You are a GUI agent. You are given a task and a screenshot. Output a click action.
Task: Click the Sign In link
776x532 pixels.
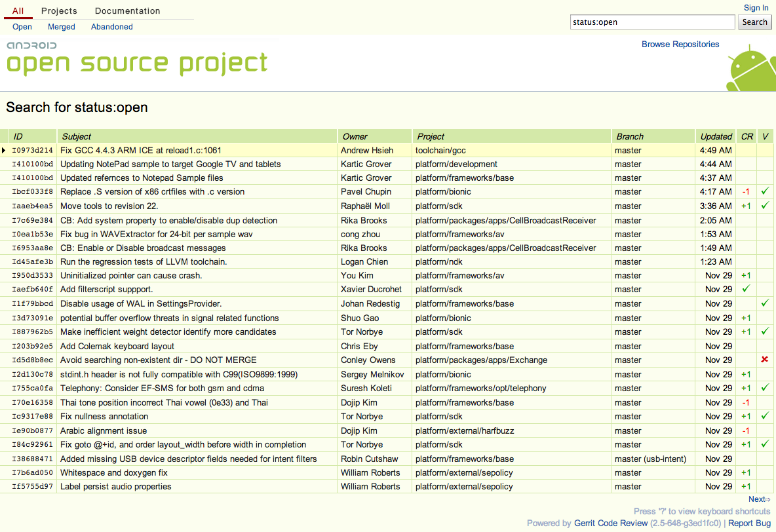tap(756, 8)
